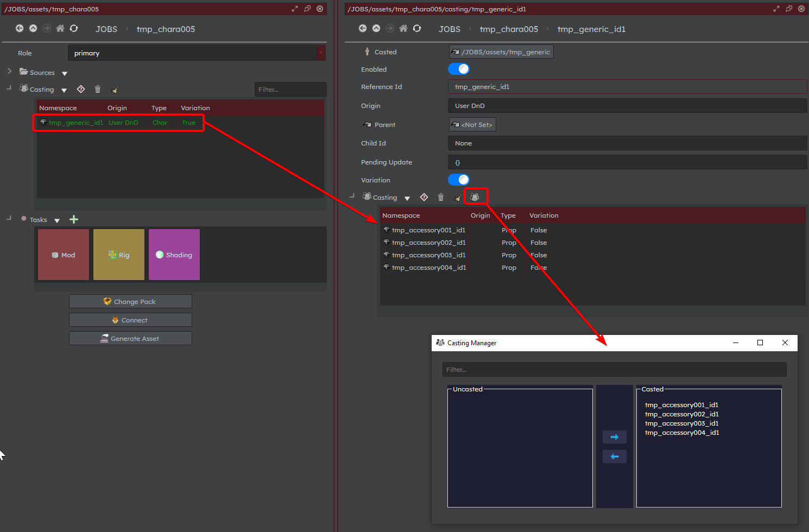
Task: Click JOBS breadcrumb in right panel
Action: coord(450,29)
